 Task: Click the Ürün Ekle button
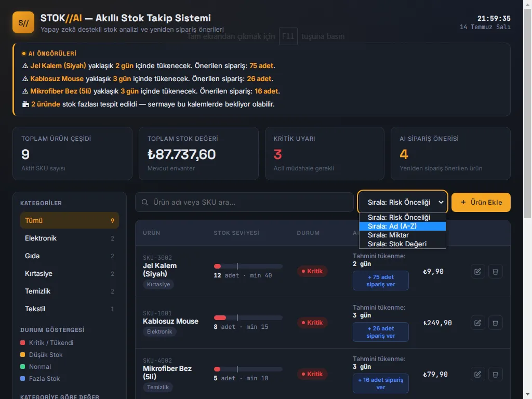pos(481,202)
